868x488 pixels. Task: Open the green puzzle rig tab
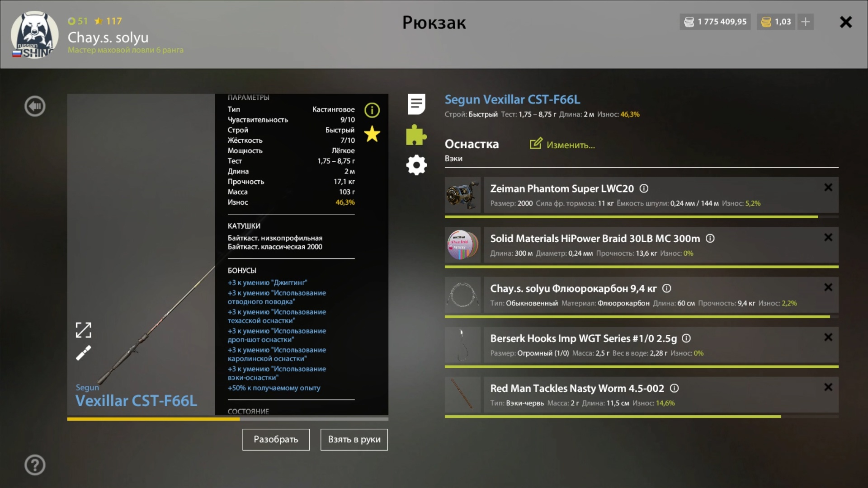click(416, 135)
